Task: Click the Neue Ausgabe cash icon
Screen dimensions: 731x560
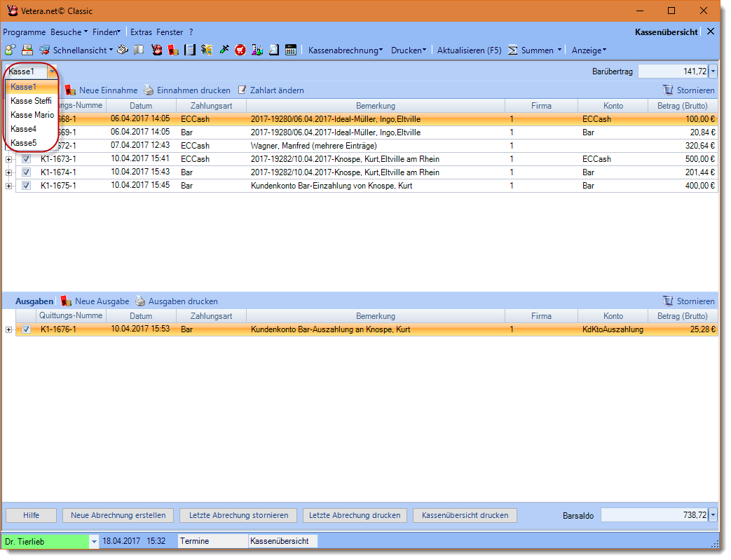Action: coord(66,301)
